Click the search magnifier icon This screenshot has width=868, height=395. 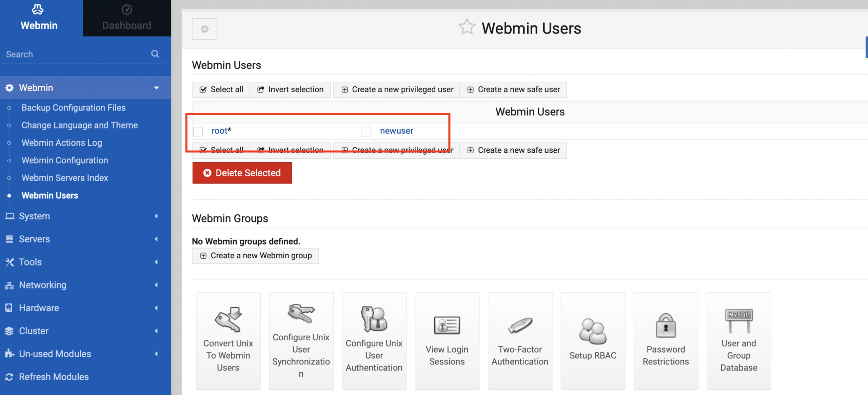click(155, 54)
